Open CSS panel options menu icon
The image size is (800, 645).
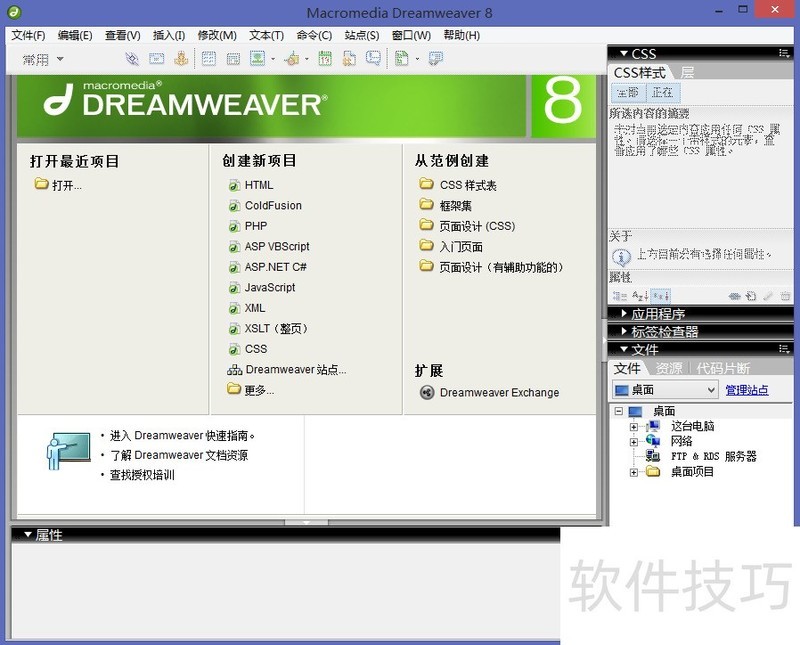pyautogui.click(x=784, y=53)
